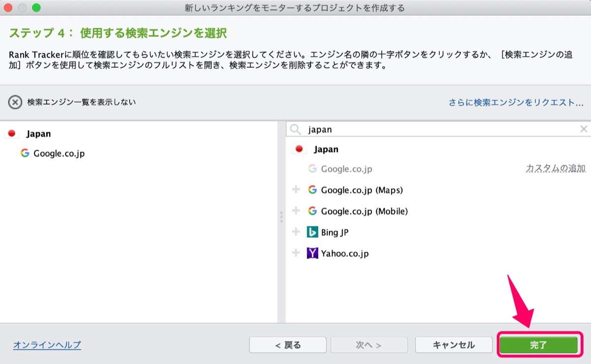Add Google.co.jp (Mobile) using its plus icon

click(296, 211)
